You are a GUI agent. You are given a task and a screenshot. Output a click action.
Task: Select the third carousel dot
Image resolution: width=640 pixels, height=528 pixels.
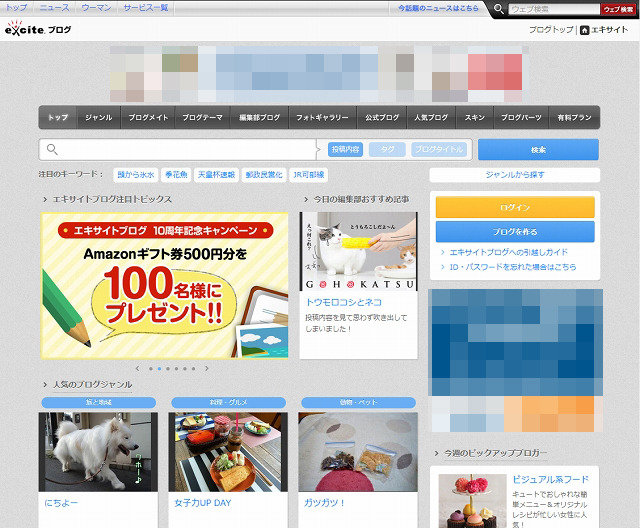tap(168, 369)
